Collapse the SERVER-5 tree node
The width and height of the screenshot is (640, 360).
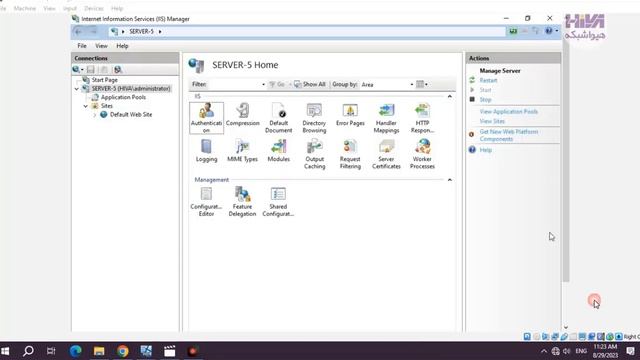click(x=76, y=89)
